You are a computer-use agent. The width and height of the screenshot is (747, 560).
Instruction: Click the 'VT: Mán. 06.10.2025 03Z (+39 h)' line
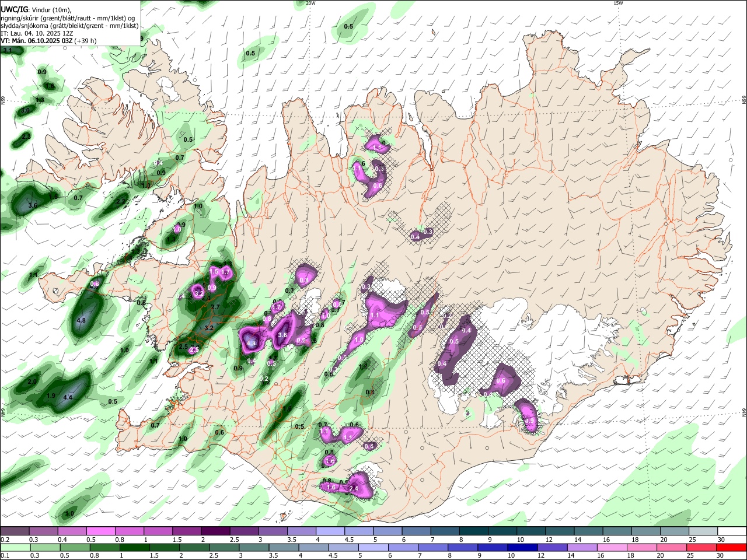(x=48, y=41)
